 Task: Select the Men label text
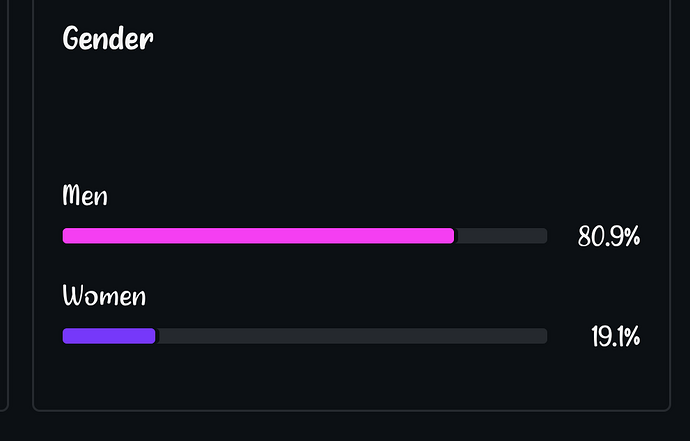(x=85, y=195)
